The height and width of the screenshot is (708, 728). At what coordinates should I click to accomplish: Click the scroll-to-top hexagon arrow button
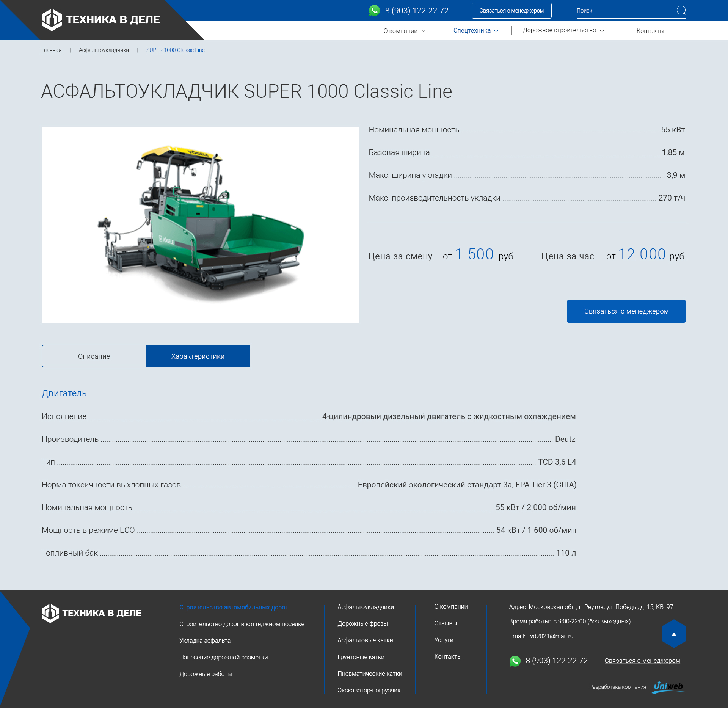(674, 634)
